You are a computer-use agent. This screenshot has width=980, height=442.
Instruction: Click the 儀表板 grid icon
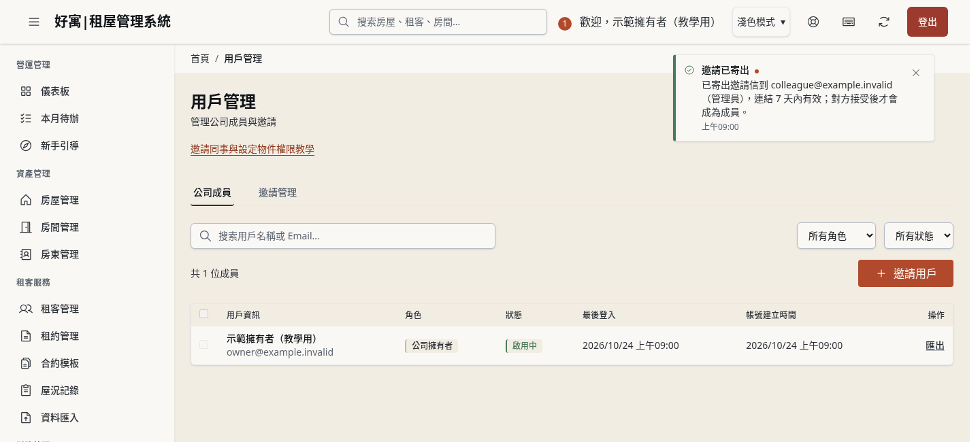pos(26,91)
